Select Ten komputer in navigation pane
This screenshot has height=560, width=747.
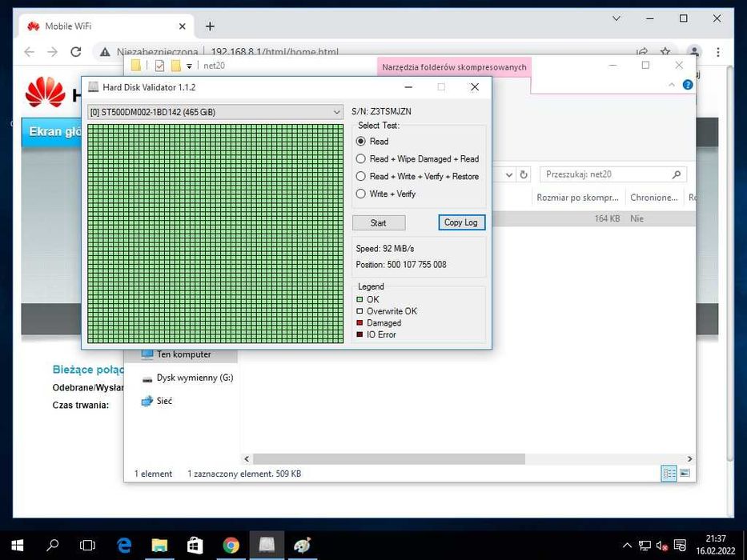183,354
